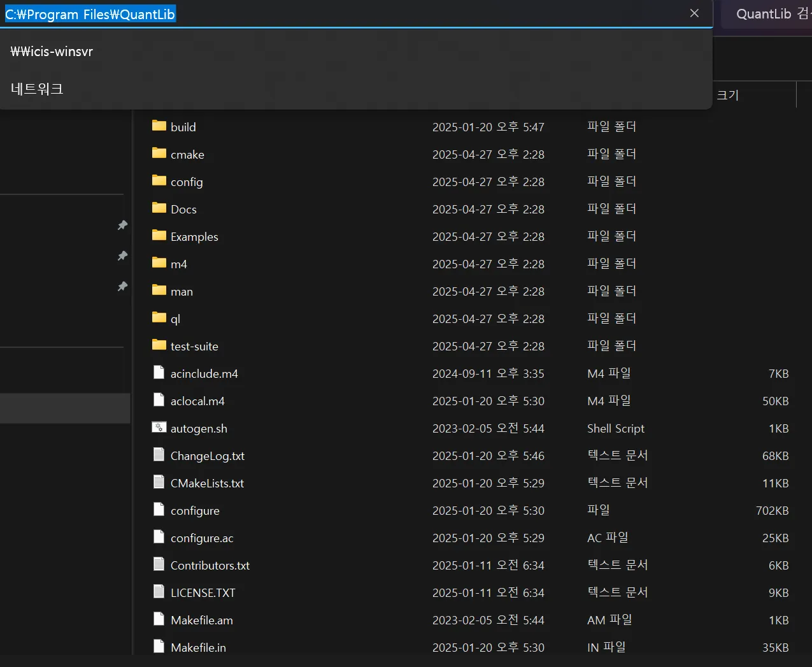Click the QuantLib search box
The height and width of the screenshot is (667, 812).
pyautogui.click(x=767, y=14)
